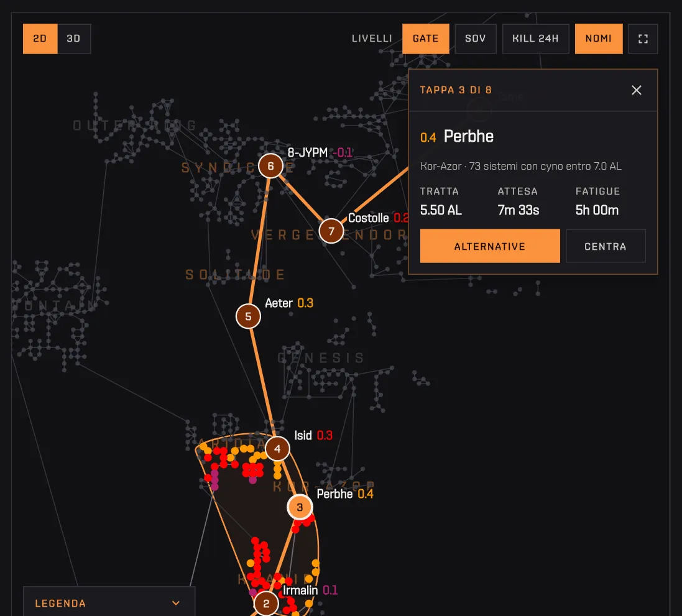This screenshot has width=682, height=616.
Task: Switch map to 3D view
Action: (74, 39)
